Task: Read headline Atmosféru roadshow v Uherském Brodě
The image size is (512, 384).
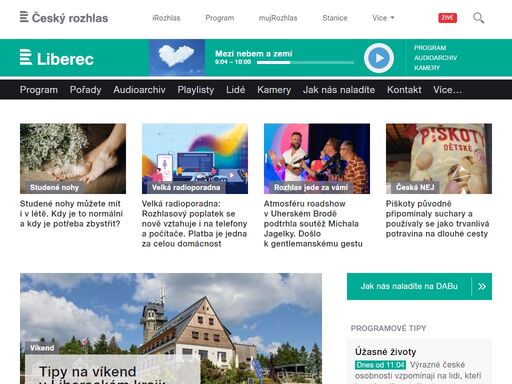Action: click(313, 224)
